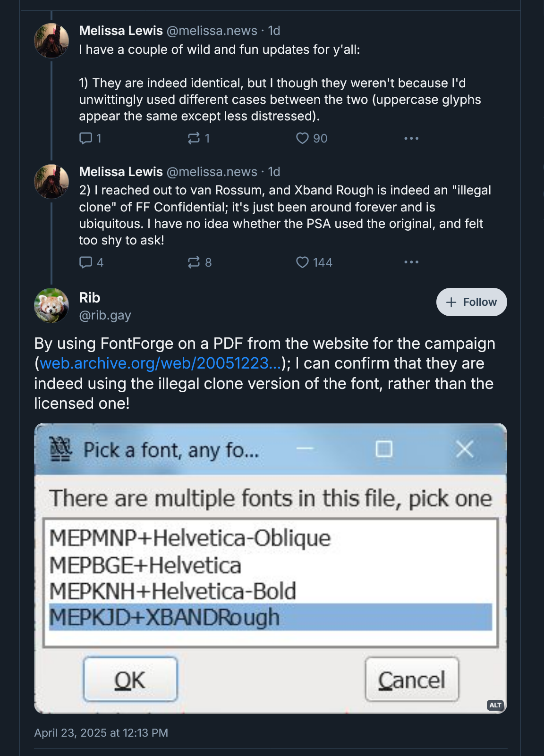Like the post with 144 likes
This screenshot has height=756, width=544.
pos(302,262)
